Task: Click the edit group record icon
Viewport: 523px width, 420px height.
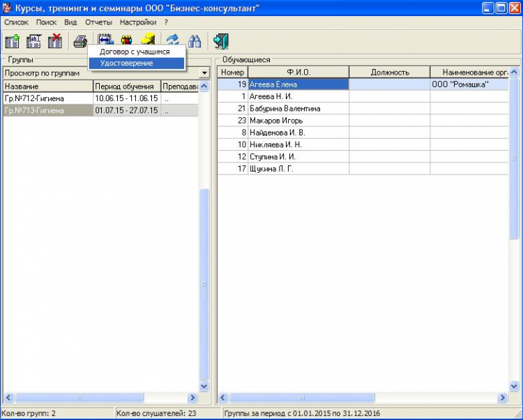Action: coord(33,41)
